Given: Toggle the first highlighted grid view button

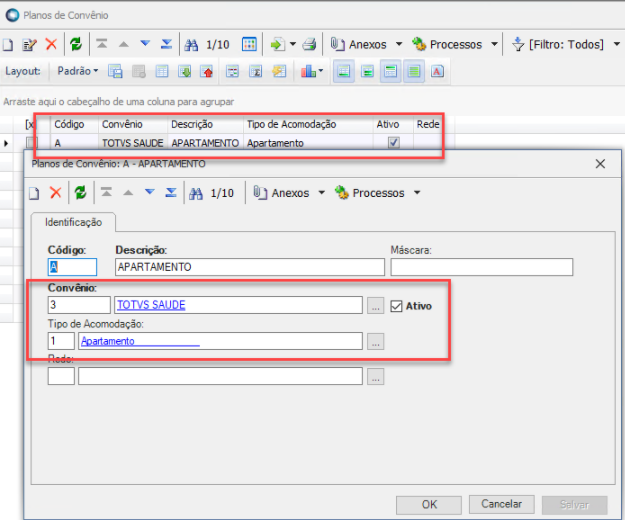Looking at the screenshot, I should tap(344, 72).
